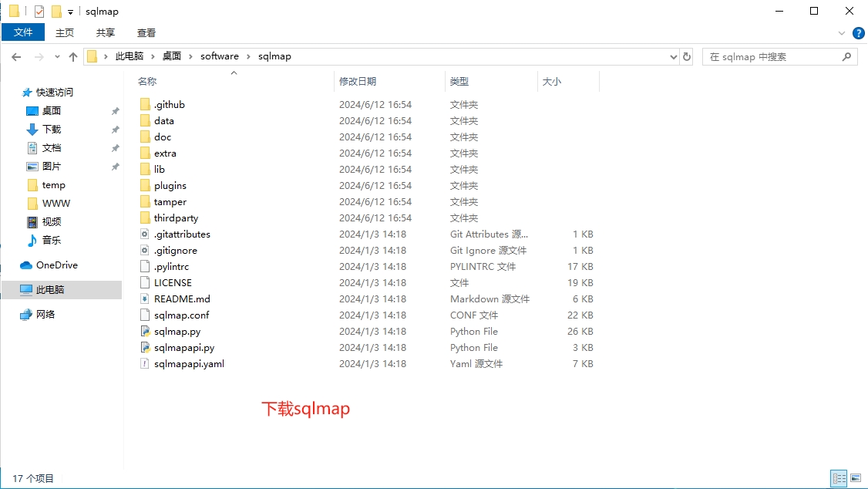868x489 pixels.
Task: Go back with the back arrow
Action: [x=16, y=56]
